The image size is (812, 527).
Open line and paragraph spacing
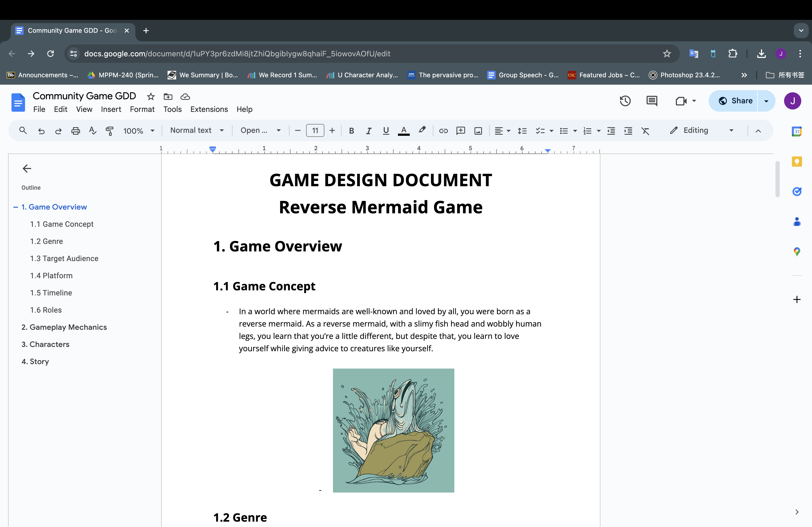(x=522, y=131)
